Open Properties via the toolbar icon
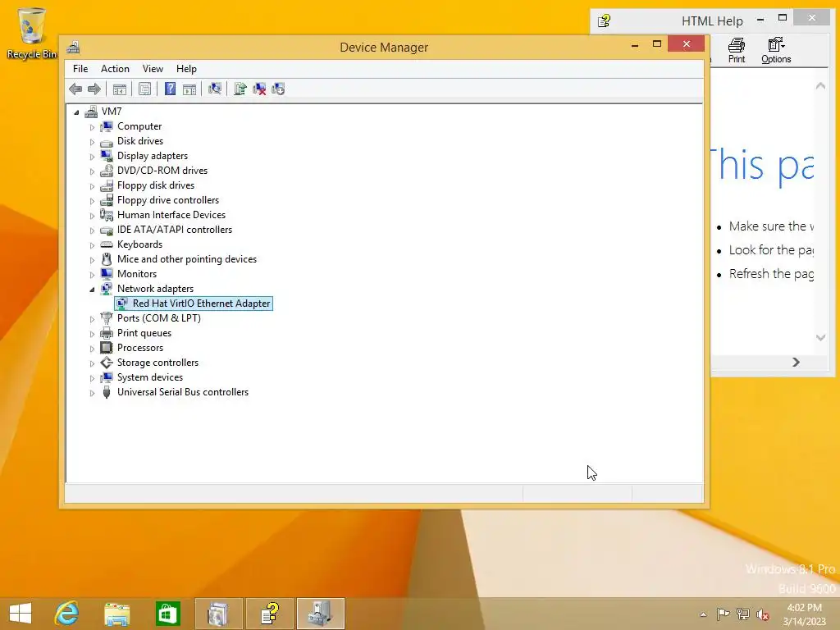This screenshot has width=840, height=630. point(144,89)
